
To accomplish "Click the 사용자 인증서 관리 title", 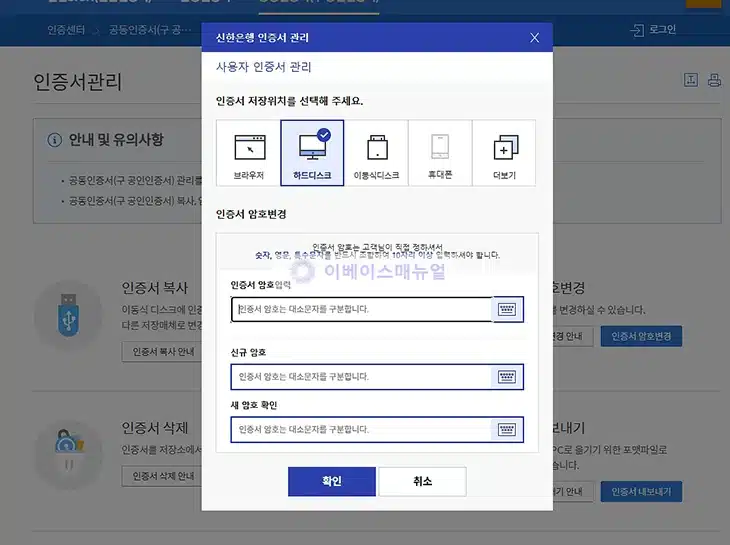I will pyautogui.click(x=264, y=67).
